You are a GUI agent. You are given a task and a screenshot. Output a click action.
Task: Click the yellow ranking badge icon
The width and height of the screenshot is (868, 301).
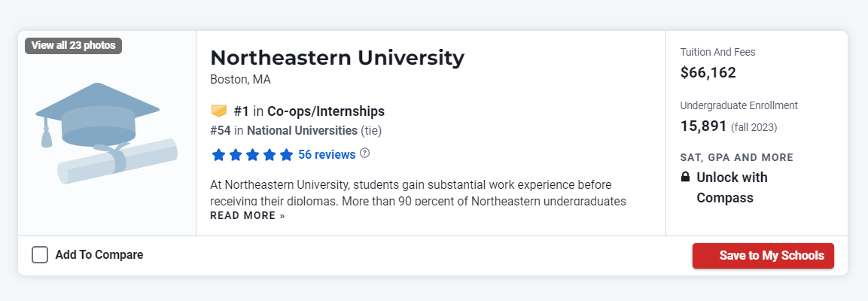[219, 111]
